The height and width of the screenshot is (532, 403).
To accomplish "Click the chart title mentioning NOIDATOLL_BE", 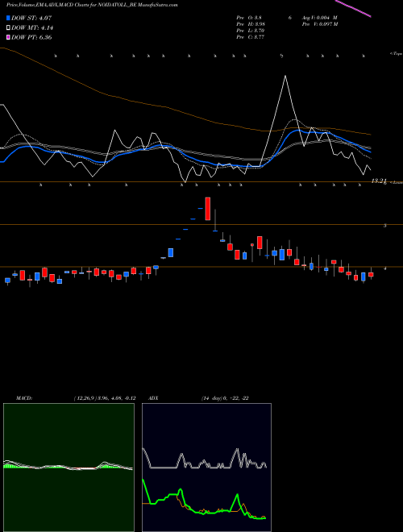I will coord(92,5).
